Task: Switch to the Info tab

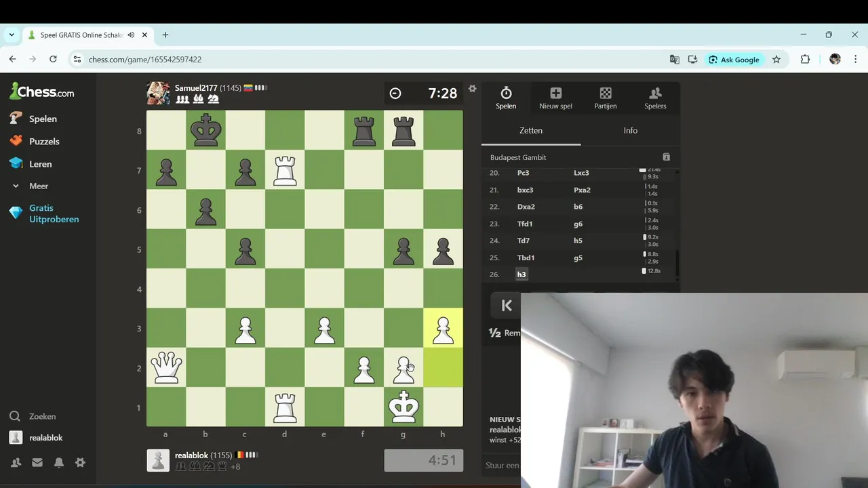Action: pyautogui.click(x=631, y=130)
